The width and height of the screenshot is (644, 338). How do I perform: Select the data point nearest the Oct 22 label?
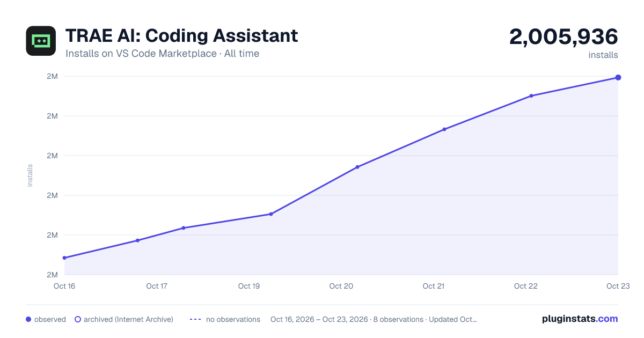click(531, 96)
